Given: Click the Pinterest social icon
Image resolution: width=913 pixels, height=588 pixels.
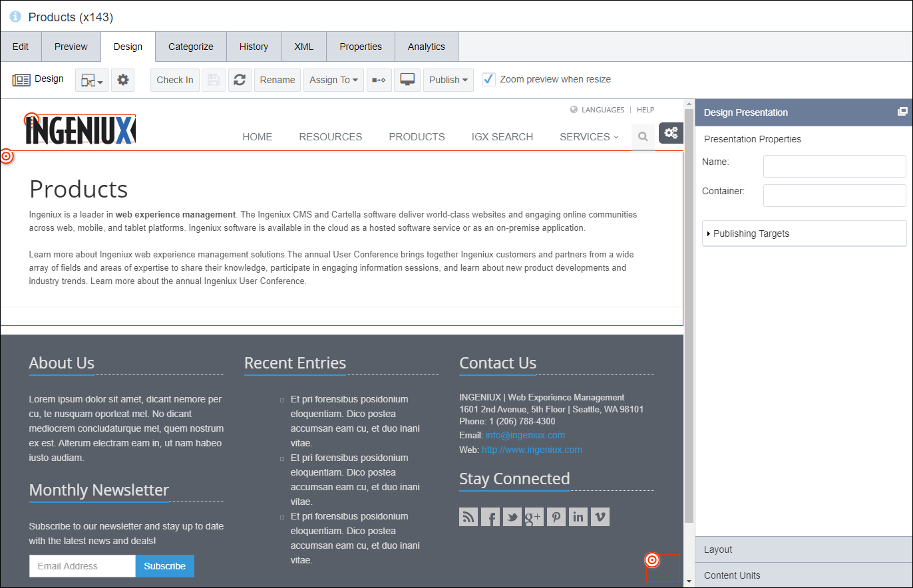Looking at the screenshot, I should 556,517.
